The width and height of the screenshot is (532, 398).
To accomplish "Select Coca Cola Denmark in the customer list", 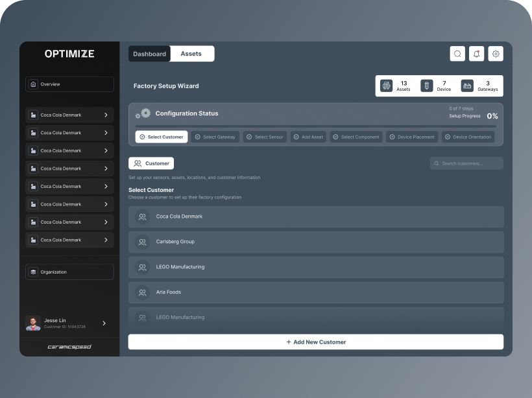I will pyautogui.click(x=316, y=217).
